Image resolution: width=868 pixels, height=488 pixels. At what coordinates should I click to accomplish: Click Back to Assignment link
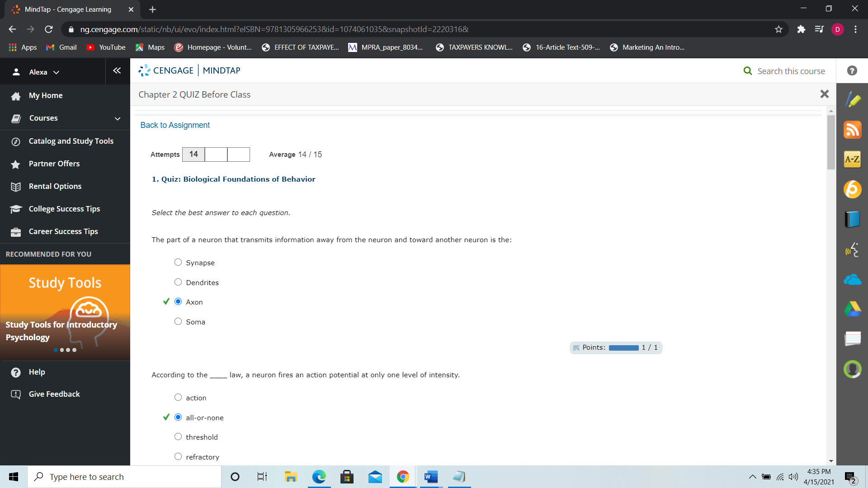[175, 125]
